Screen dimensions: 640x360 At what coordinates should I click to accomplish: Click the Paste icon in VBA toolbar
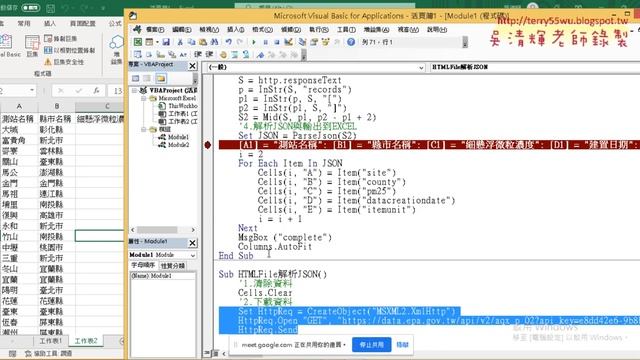pyautogui.click(x=202, y=42)
